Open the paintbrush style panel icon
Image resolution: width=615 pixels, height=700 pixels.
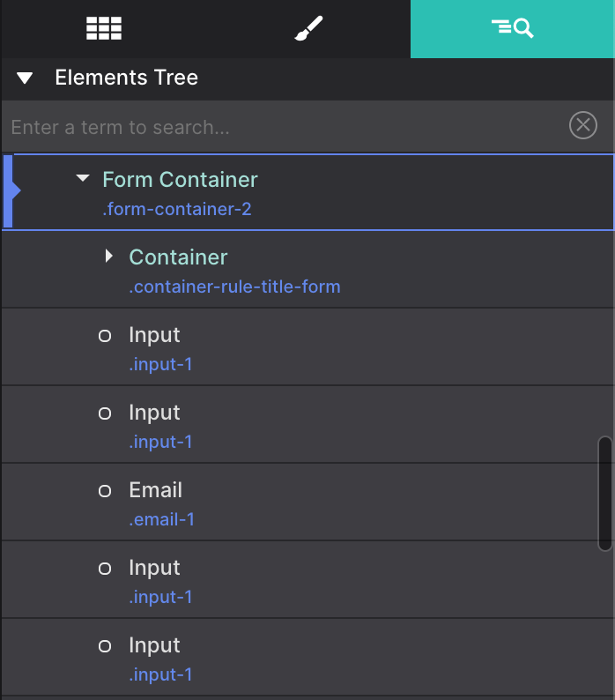click(308, 28)
